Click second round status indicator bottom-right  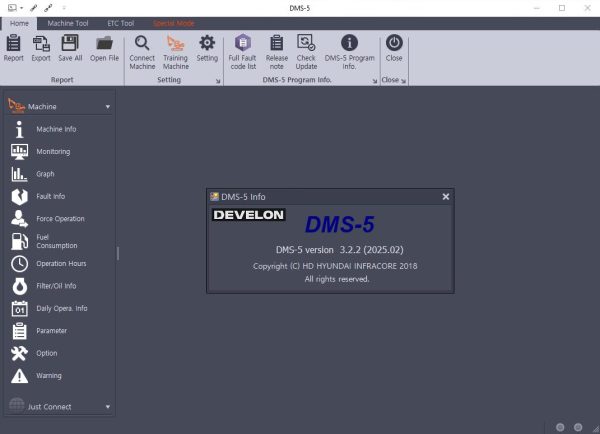pyautogui.click(x=578, y=427)
